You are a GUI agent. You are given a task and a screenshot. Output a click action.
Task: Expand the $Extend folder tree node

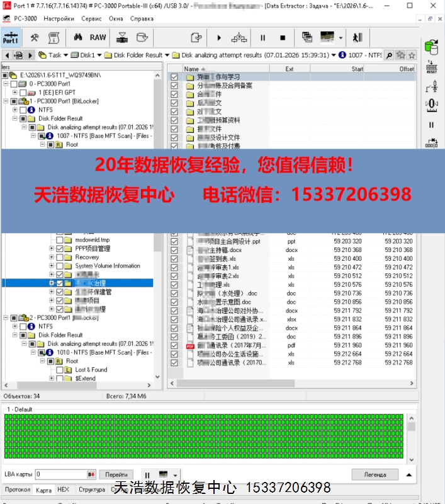tap(51, 379)
